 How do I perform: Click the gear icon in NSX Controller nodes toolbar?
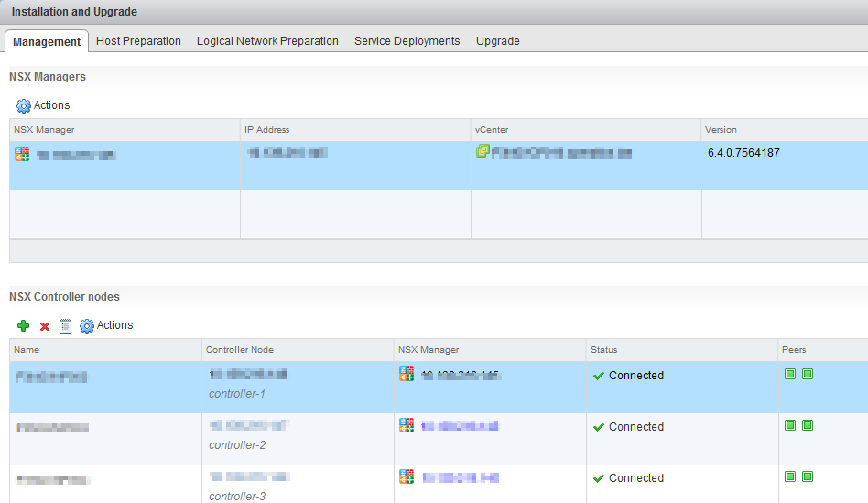click(x=87, y=326)
